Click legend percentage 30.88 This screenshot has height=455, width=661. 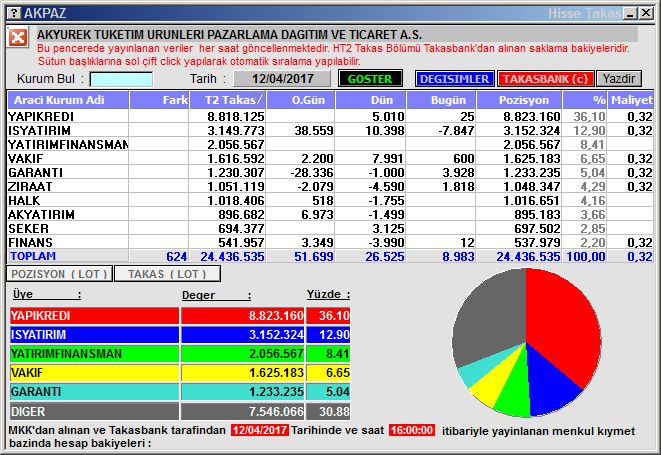pos(334,411)
